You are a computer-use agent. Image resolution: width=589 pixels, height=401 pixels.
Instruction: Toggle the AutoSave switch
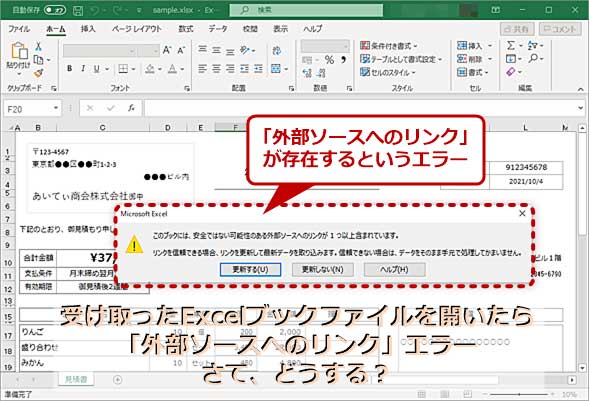click(55, 10)
